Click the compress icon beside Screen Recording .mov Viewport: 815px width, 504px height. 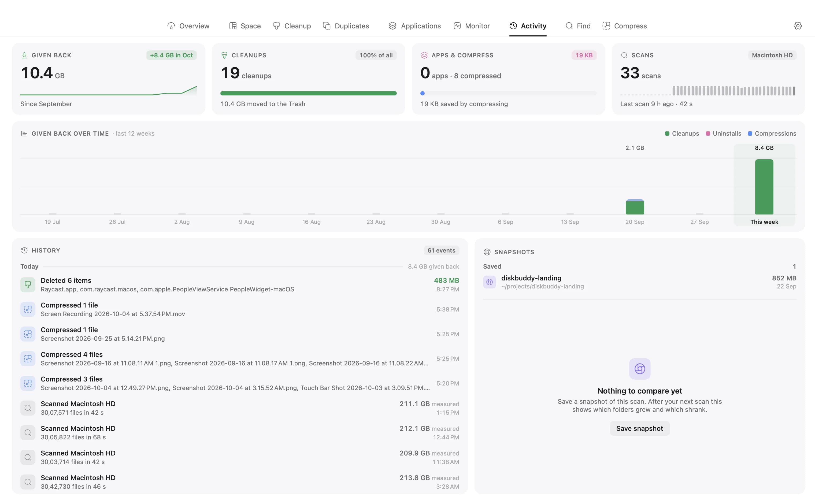coord(28,309)
